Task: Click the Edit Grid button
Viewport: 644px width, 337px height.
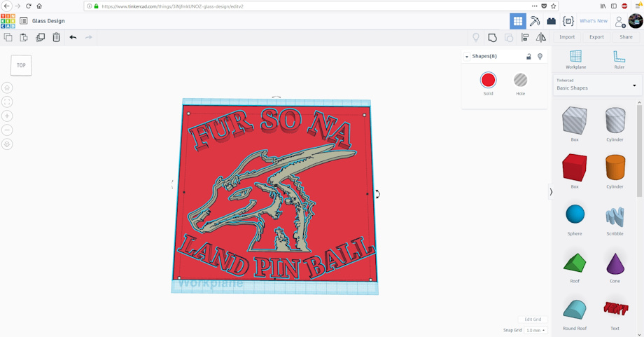Action: 533,319
